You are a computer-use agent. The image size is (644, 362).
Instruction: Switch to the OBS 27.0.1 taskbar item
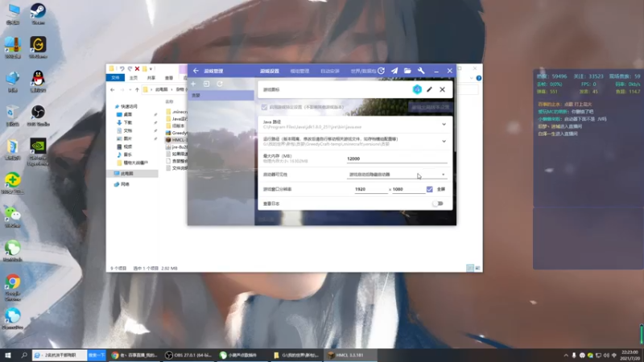[188, 355]
